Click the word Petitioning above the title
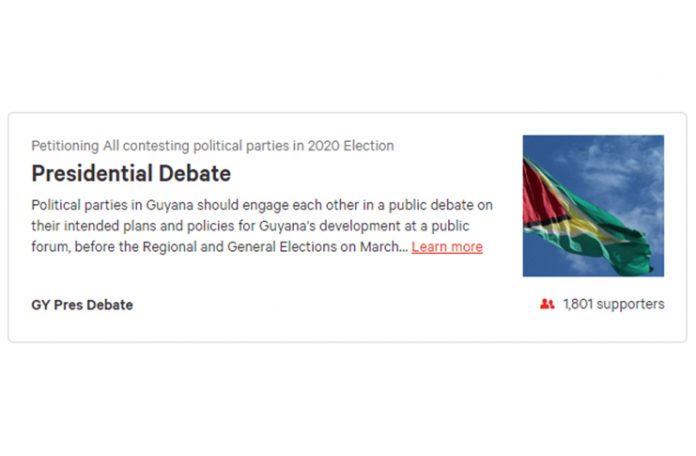Image resolution: width=696 pixels, height=456 pixels. [65, 146]
